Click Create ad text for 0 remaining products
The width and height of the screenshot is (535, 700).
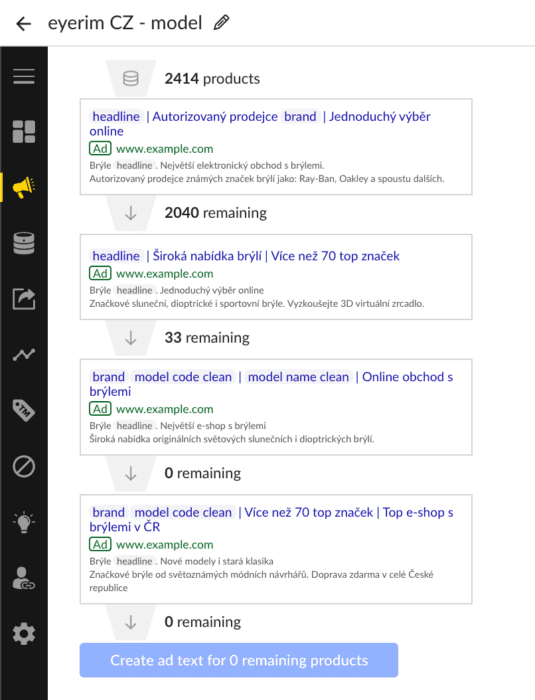(x=239, y=660)
